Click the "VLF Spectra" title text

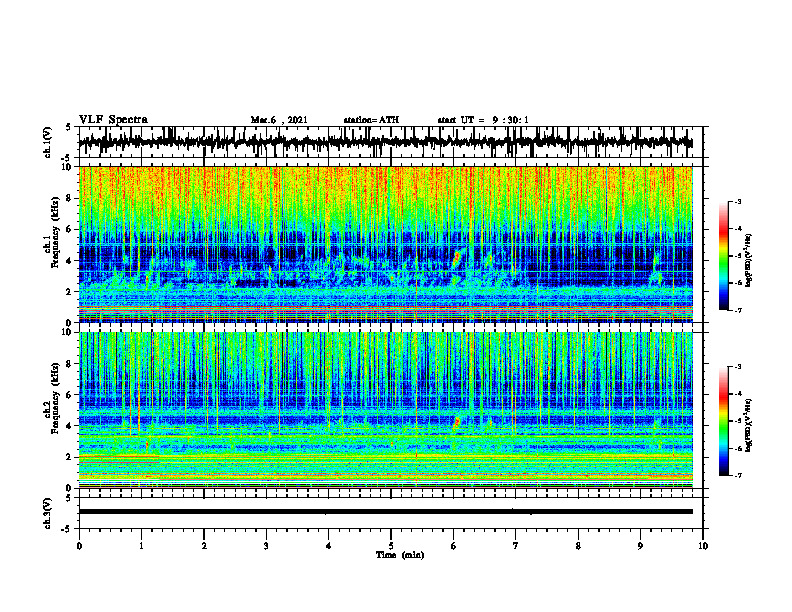113,119
